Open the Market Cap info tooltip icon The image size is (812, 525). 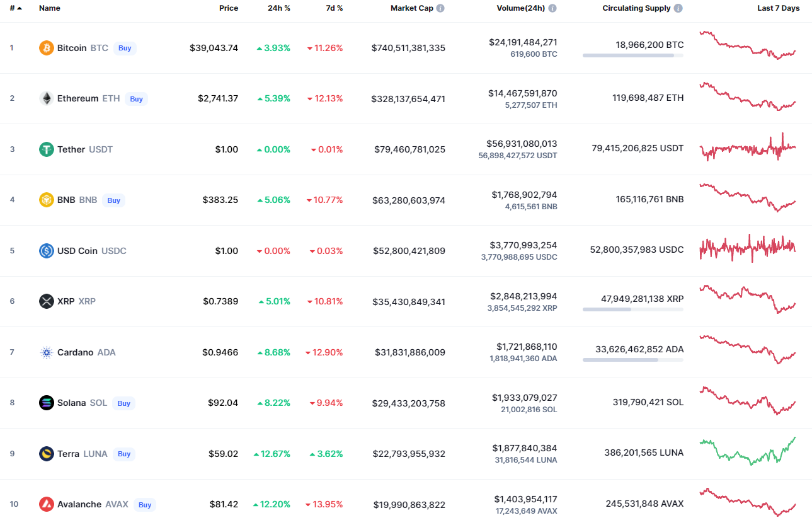coord(440,8)
